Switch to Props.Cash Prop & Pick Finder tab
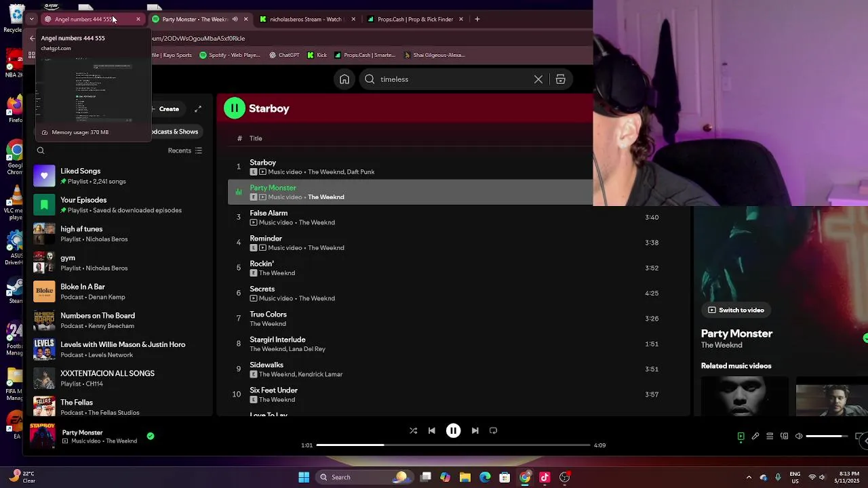This screenshot has height=488, width=868. pyautogui.click(x=415, y=19)
